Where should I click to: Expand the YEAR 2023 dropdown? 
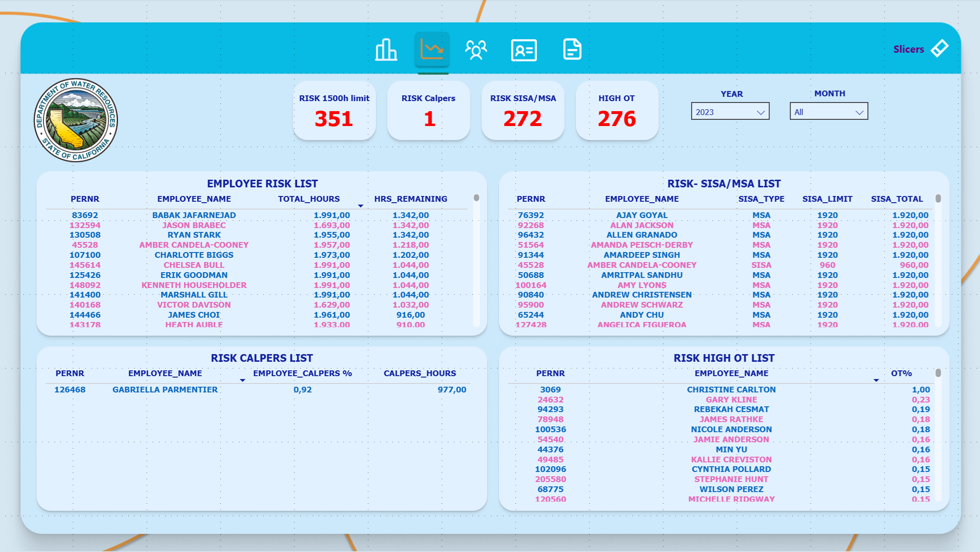[730, 112]
